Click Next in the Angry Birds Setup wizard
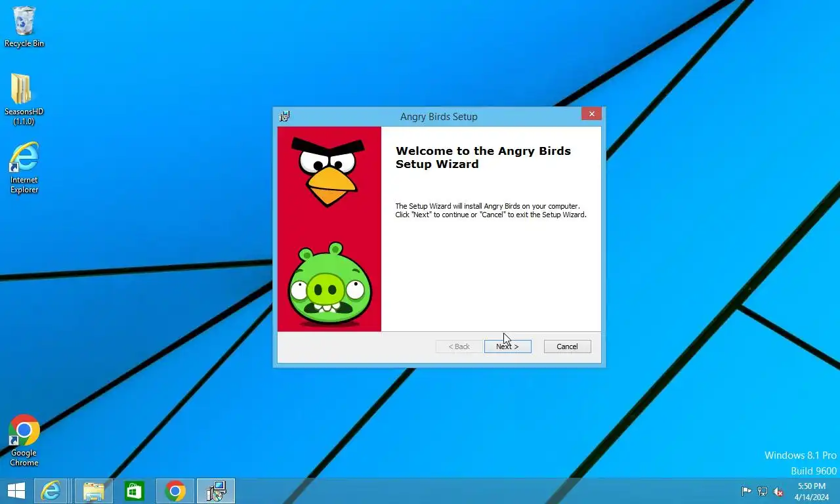 507,346
